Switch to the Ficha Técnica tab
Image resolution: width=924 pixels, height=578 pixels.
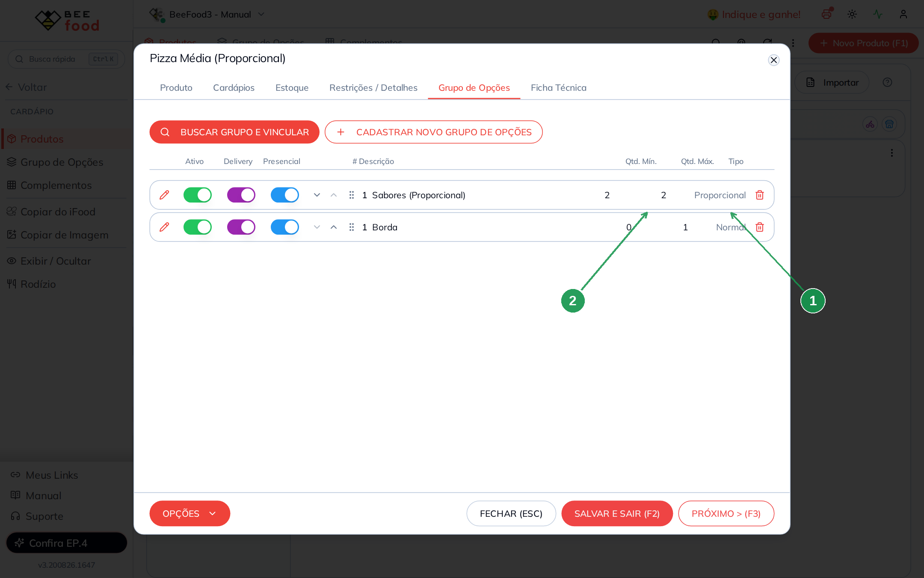pos(559,88)
